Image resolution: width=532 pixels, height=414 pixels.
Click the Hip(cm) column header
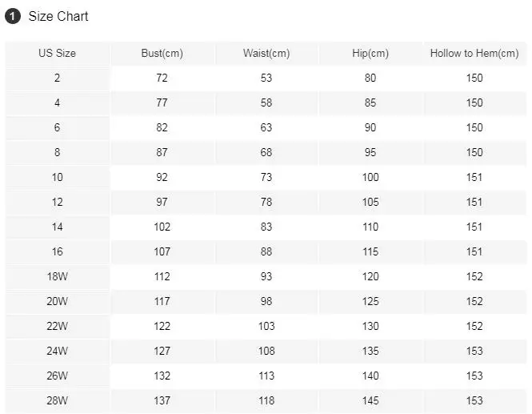(x=370, y=54)
